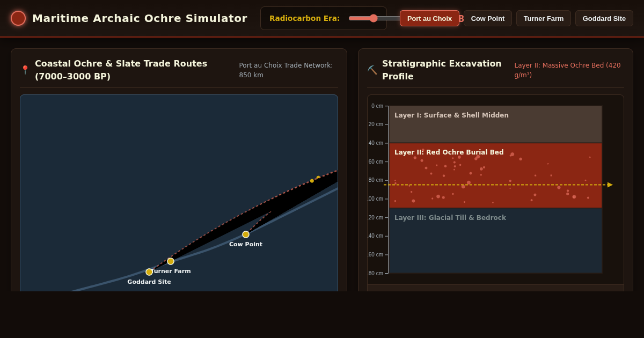The width and height of the screenshot is (644, 338).
Task: Click the pickaxe icon beside Stratigraphic Excavation Profile
Action: coord(372,70)
